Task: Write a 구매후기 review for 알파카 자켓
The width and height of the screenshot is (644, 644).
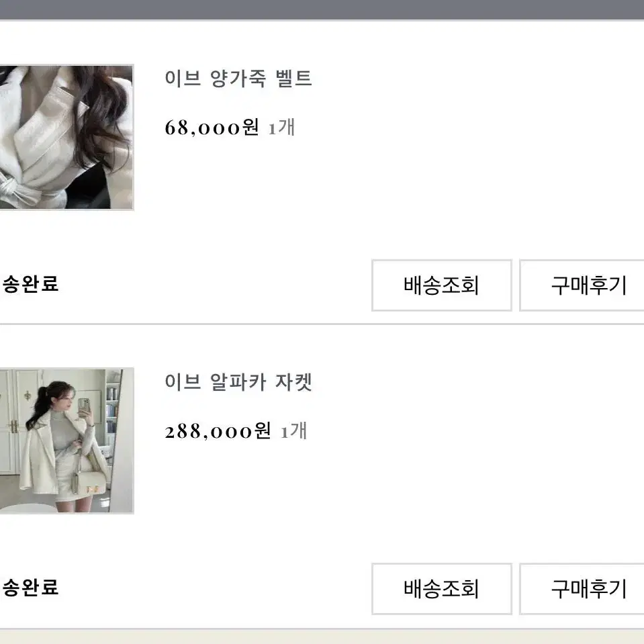Action: tap(582, 588)
